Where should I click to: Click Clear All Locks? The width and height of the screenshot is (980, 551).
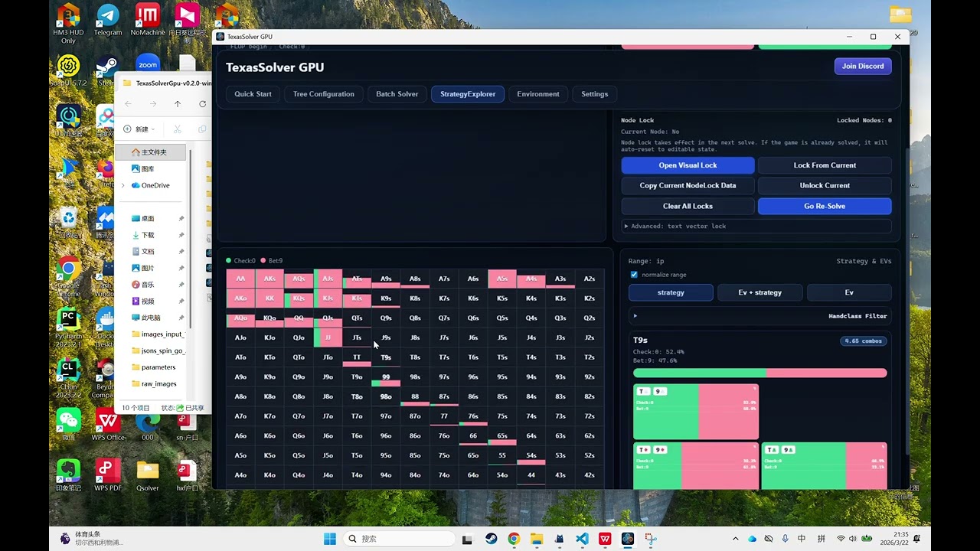pyautogui.click(x=688, y=206)
